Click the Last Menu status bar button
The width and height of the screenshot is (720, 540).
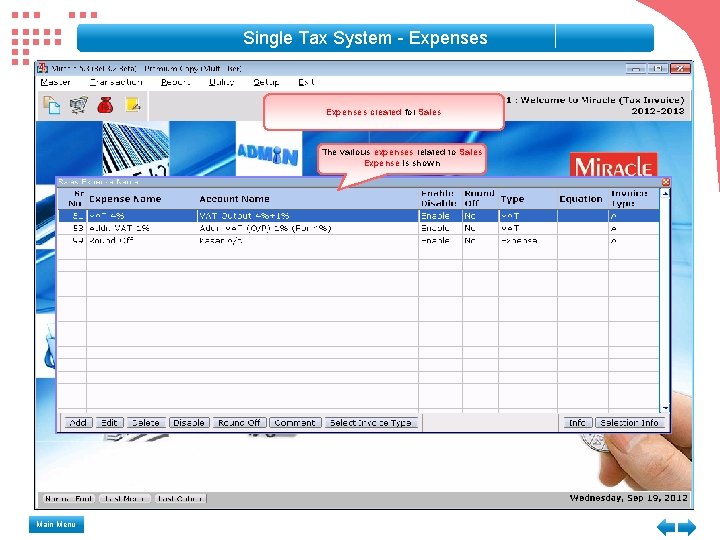pos(124,498)
